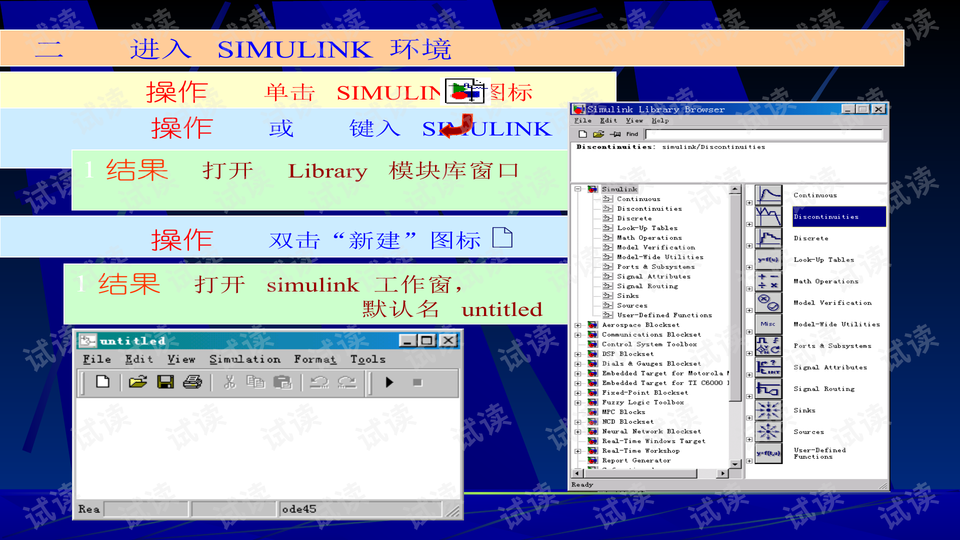This screenshot has width=960, height=540.
Task: Select Report Generator tree item
Action: coord(636,460)
